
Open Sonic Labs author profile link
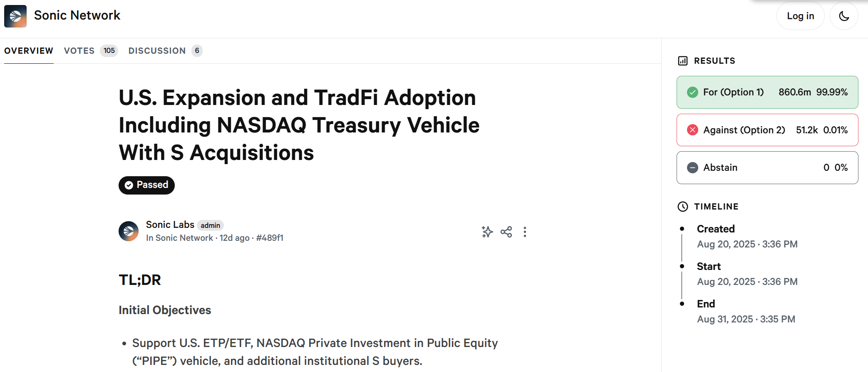[170, 225]
